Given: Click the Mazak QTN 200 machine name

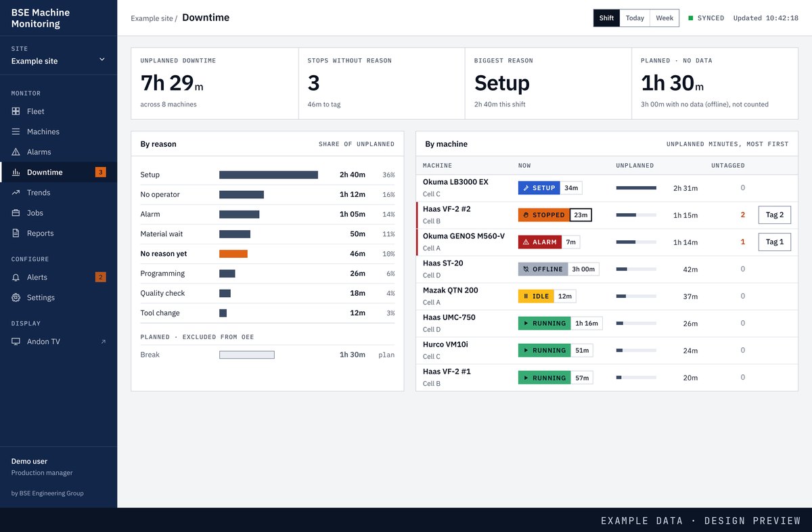Looking at the screenshot, I should [451, 290].
